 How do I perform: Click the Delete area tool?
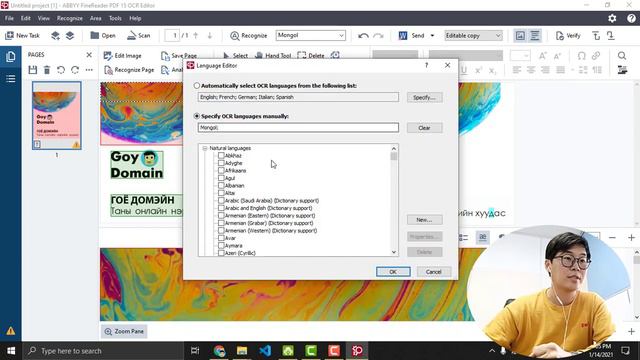pos(311,56)
